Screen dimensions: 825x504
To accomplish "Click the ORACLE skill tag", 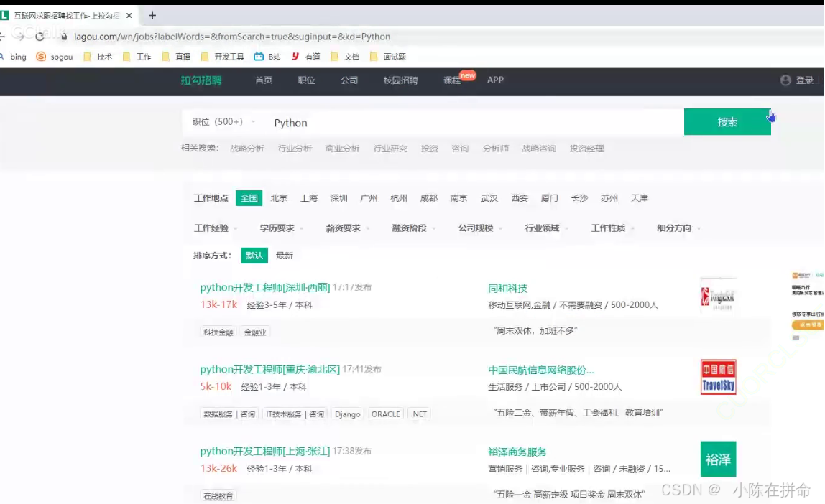I will (x=386, y=414).
